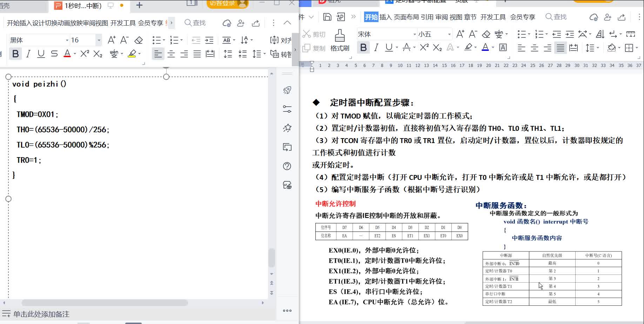Click 查找 search in Writer window
The height and width of the screenshot is (324, 644).
[556, 17]
